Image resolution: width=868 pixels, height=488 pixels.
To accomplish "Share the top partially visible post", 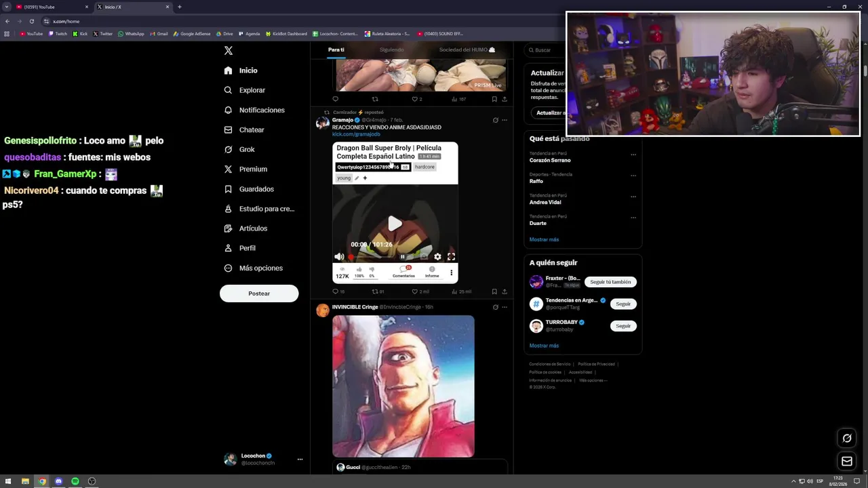I will 504,99.
